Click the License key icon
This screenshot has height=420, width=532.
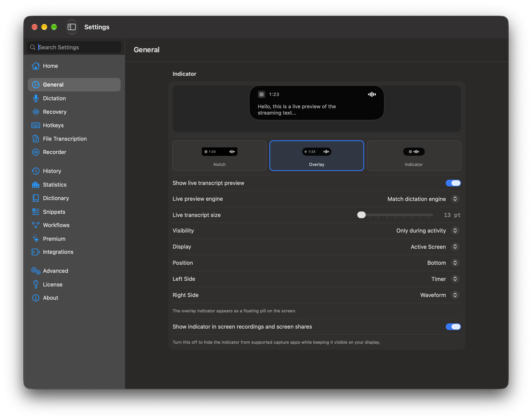coord(36,284)
